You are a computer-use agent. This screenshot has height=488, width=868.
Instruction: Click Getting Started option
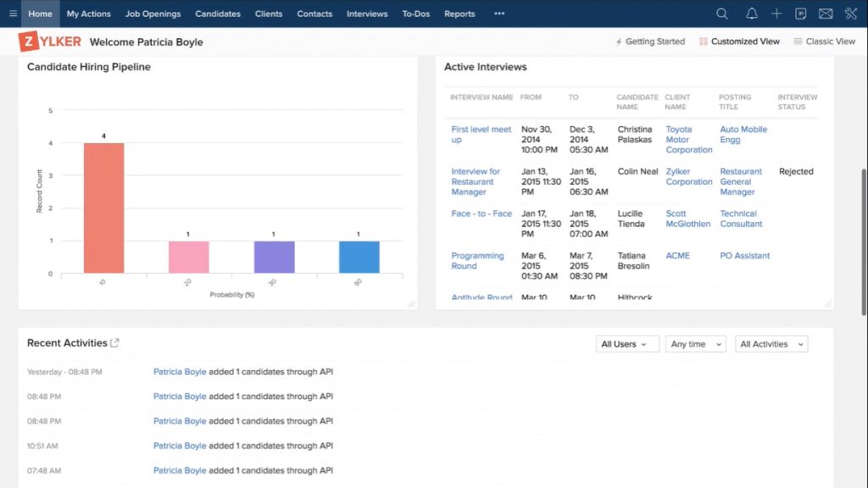pos(649,41)
